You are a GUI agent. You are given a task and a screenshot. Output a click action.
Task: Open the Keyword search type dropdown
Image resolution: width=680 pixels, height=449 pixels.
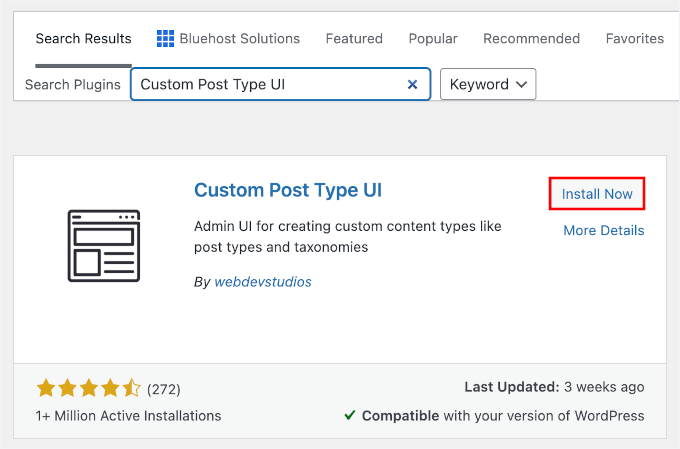(x=488, y=84)
